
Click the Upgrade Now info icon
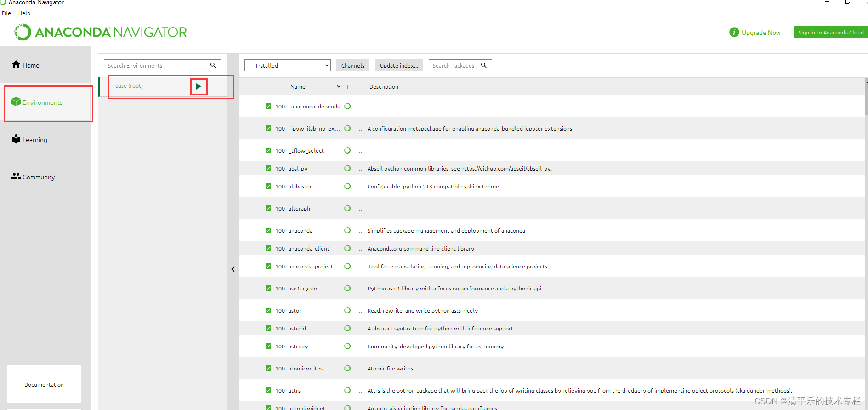734,32
